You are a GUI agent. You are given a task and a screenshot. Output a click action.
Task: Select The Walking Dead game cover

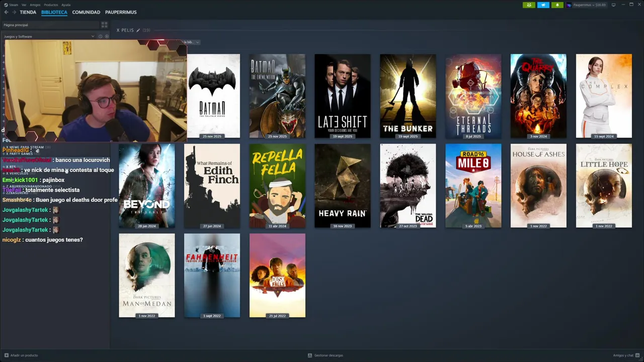point(408,186)
